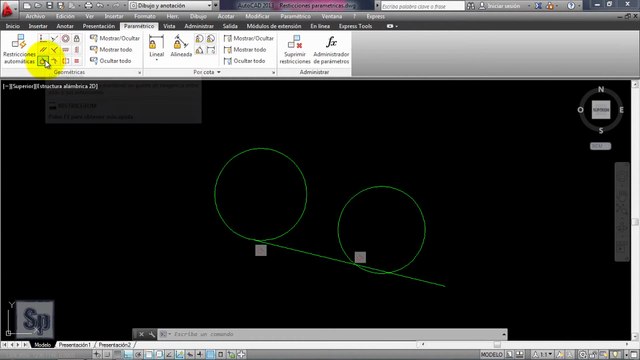Toggle Ortho mode in status bar
Viewport: 640px width, 360px height.
[128, 354]
